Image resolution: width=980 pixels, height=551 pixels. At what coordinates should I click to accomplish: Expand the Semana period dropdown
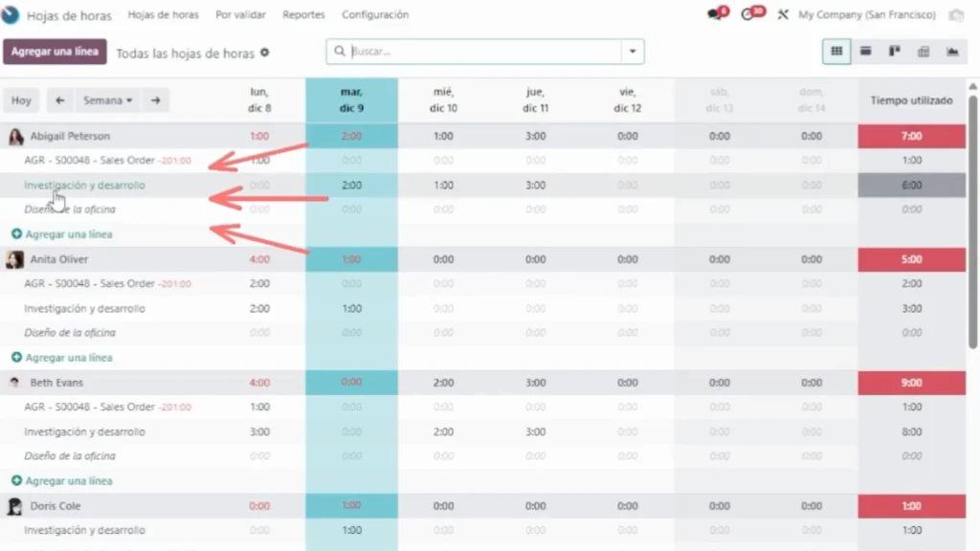pyautogui.click(x=107, y=100)
